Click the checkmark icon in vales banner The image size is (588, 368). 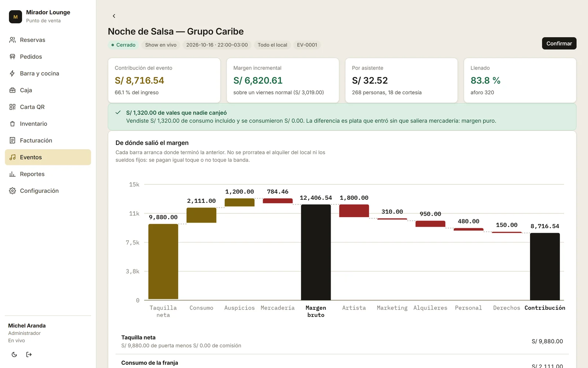[x=118, y=113]
